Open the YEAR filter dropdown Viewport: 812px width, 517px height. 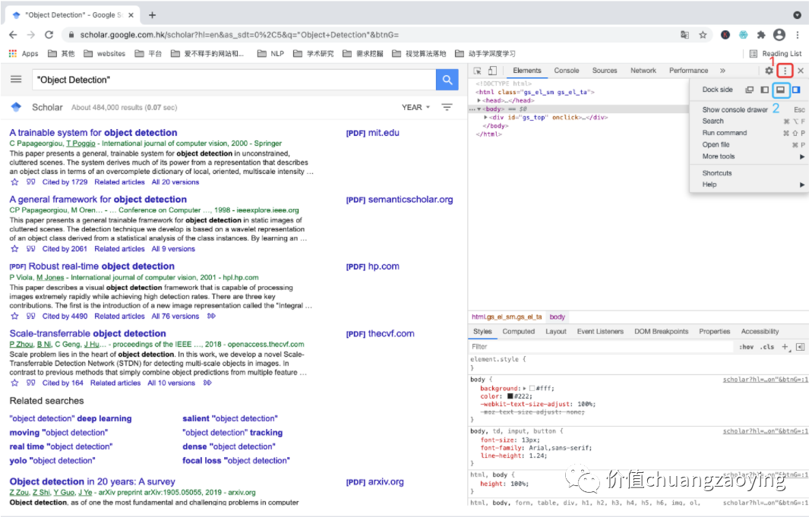(x=415, y=107)
